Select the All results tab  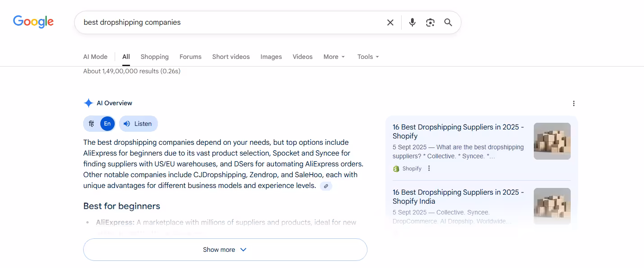coord(126,57)
